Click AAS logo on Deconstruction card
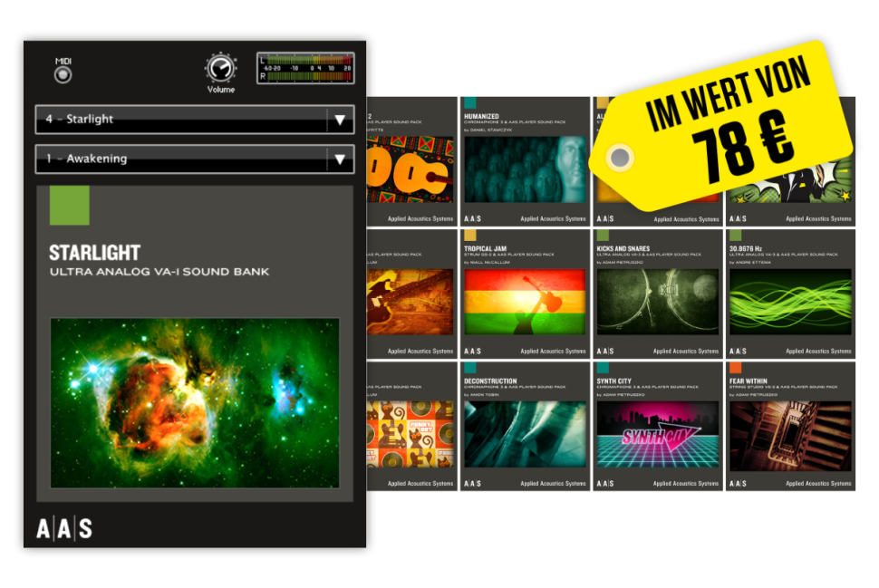This screenshot has width=879, height=588. 472,483
